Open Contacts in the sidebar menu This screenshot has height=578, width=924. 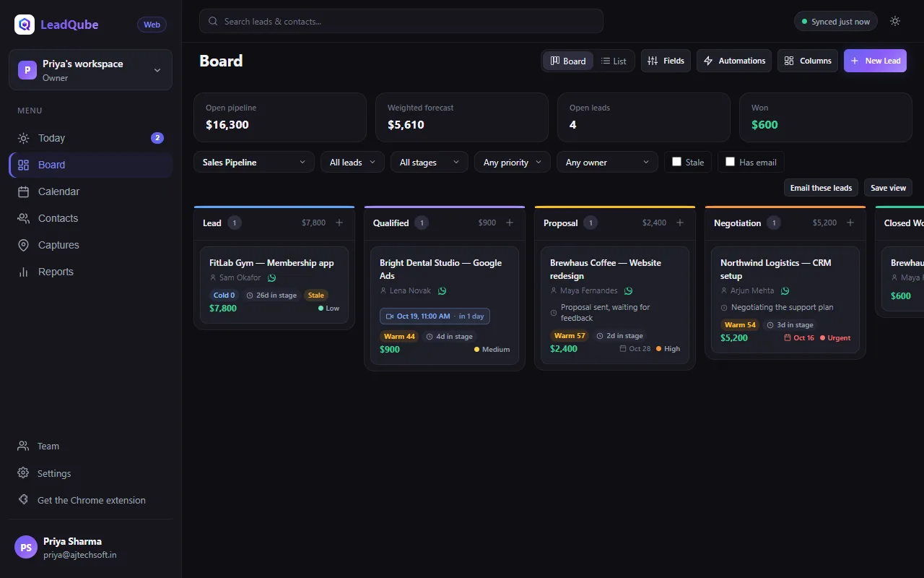[90, 218]
